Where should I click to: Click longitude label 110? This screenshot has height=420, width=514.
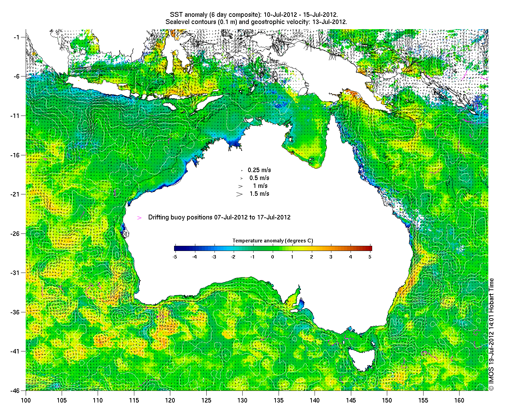(x=98, y=400)
